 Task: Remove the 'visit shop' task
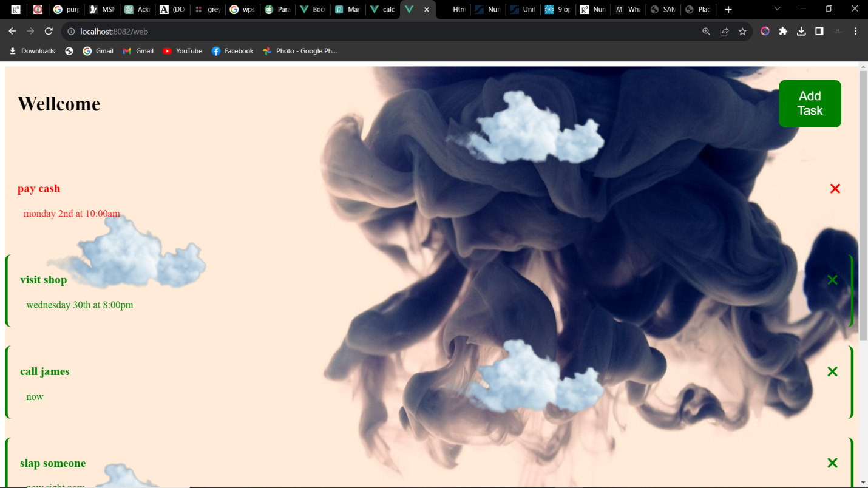(x=832, y=280)
